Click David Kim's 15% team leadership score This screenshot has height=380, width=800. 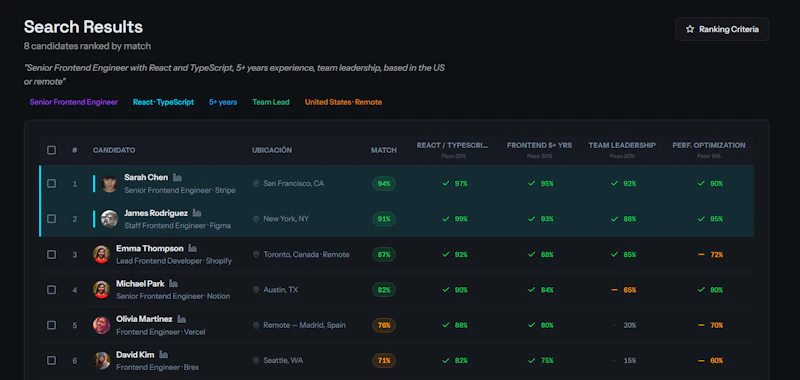630,361
